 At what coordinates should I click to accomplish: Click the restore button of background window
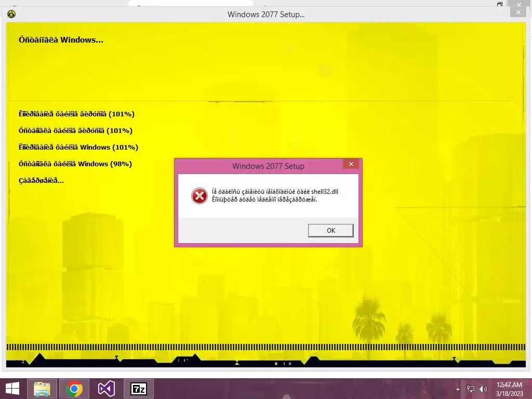(499, 4)
